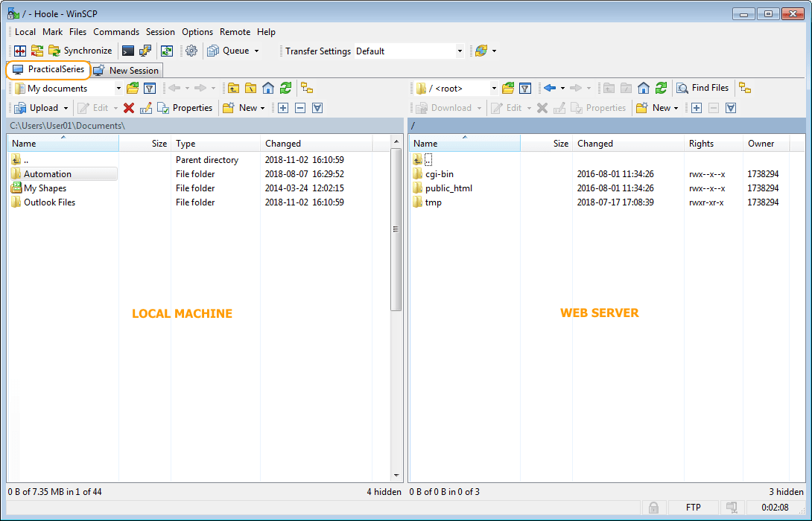Screen dimensions: 812x521
Task: Open the Synchronize command
Action: click(x=80, y=51)
